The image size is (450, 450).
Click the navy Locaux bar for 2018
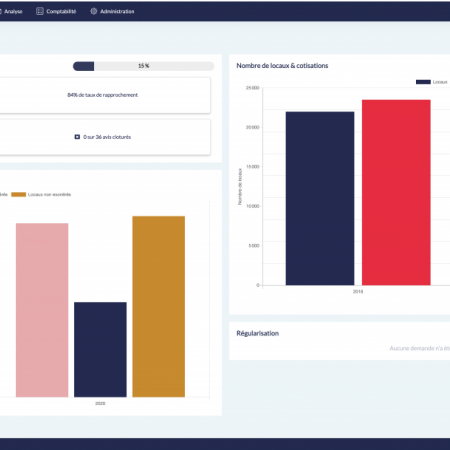coord(320,198)
